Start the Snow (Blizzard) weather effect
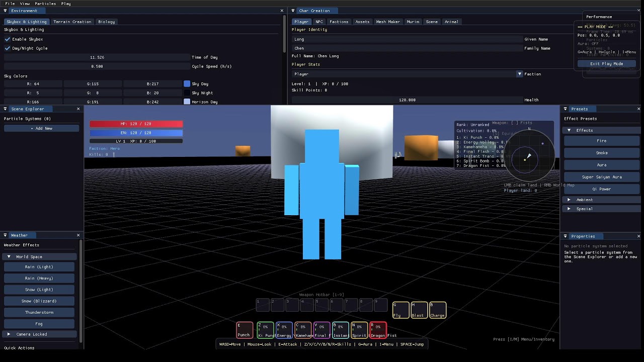Screen dimensions: 644x362 point(39,301)
